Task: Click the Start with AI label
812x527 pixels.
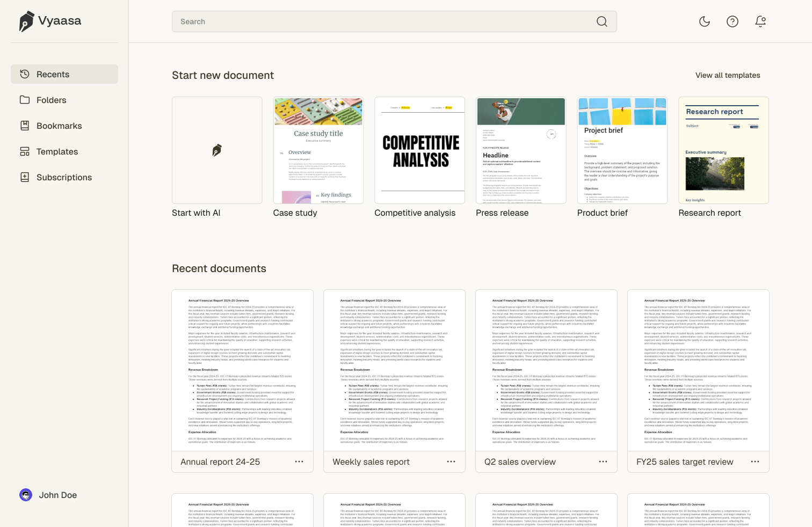Action: [x=196, y=213]
